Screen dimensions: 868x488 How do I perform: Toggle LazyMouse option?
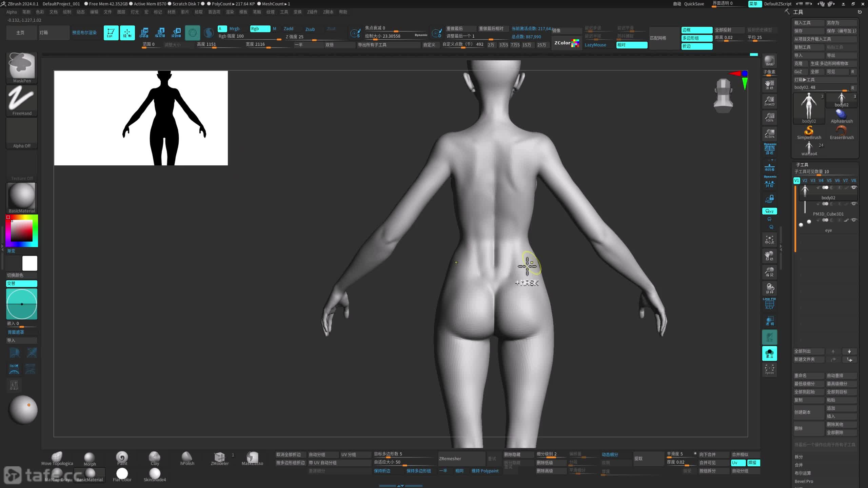click(x=595, y=45)
